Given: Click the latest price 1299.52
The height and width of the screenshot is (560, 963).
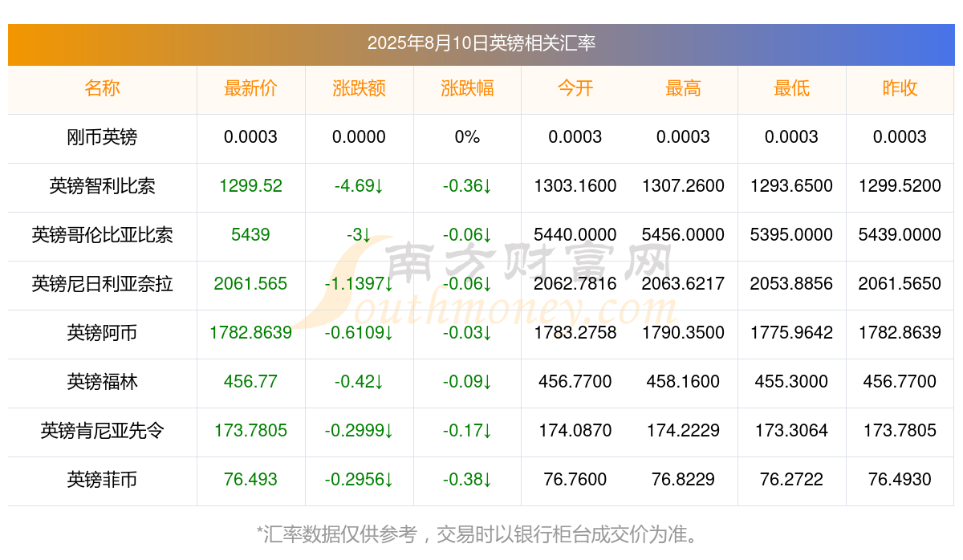Looking at the screenshot, I should click(250, 186).
